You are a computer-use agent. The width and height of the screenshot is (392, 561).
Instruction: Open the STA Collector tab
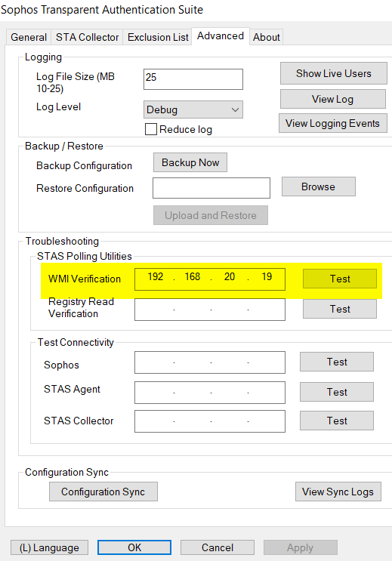click(87, 37)
